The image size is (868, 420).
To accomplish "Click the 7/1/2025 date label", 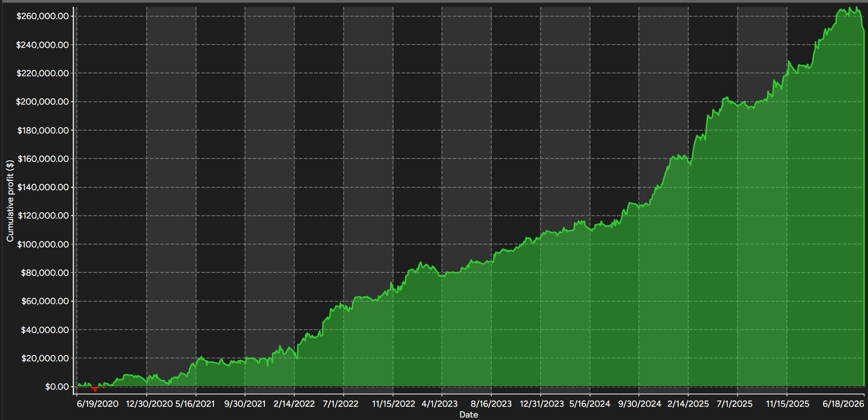I will tap(735, 404).
